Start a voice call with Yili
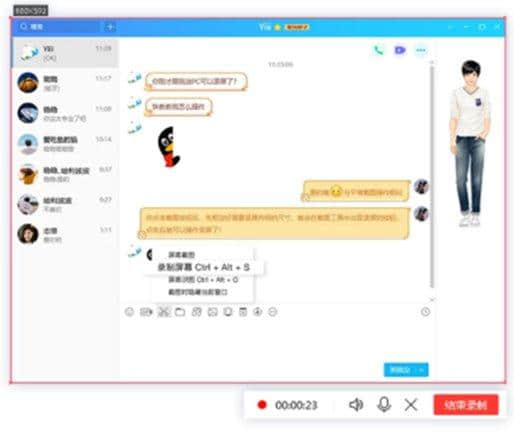This screenshot has width=514, height=432. point(379,50)
